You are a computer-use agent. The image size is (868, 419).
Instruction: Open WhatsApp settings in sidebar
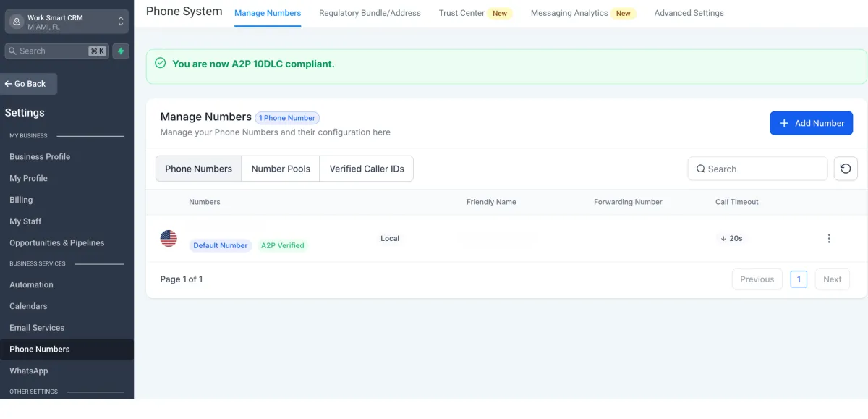pos(29,371)
